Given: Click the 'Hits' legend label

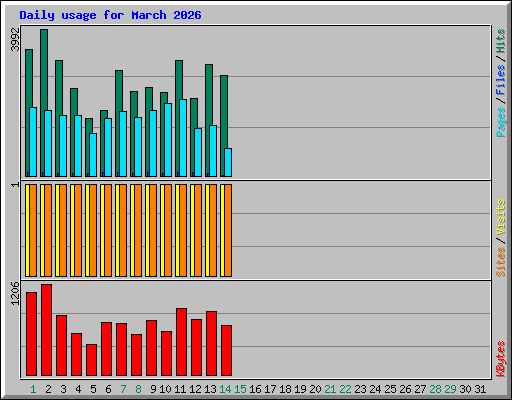Looking at the screenshot, I should click(500, 41).
